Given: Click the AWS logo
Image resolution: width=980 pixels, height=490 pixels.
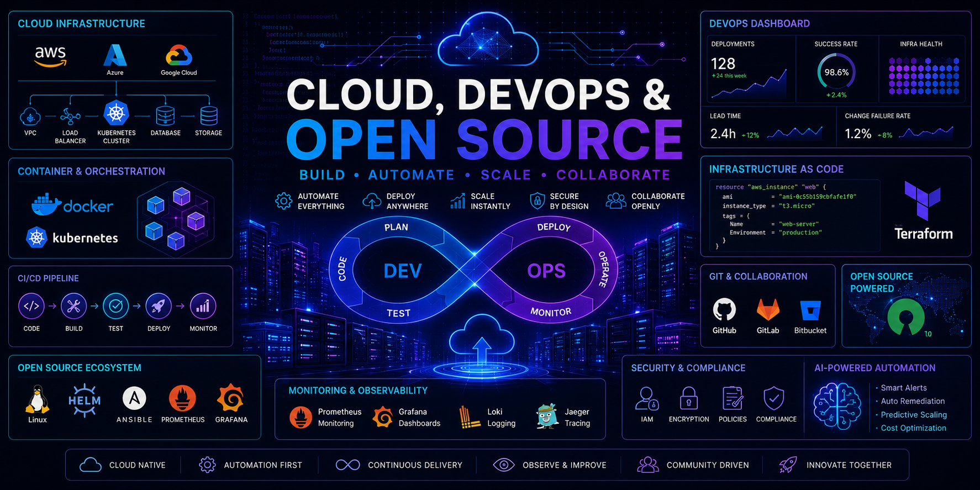Looking at the screenshot, I should (50, 56).
